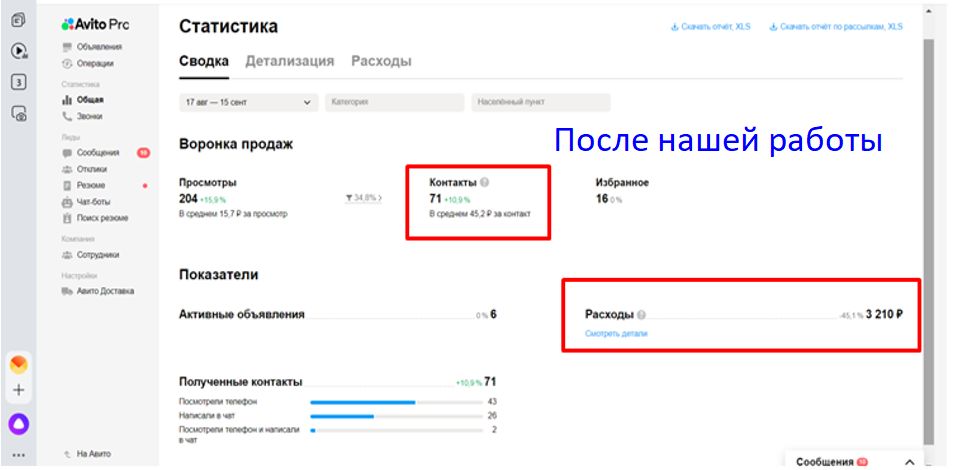Expand the Сообщения panel chevron
957x470 pixels.
(x=909, y=462)
